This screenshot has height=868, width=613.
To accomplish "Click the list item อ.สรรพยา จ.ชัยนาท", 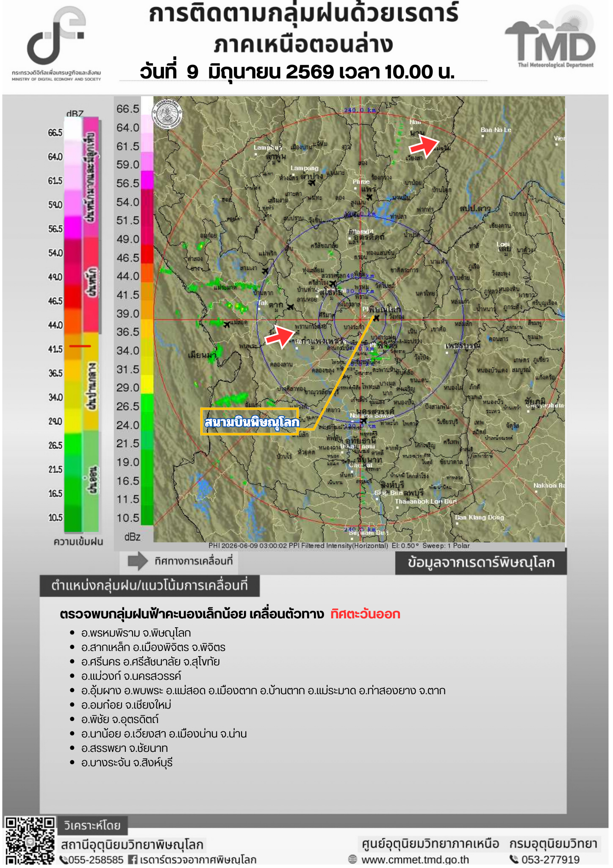I will (125, 748).
